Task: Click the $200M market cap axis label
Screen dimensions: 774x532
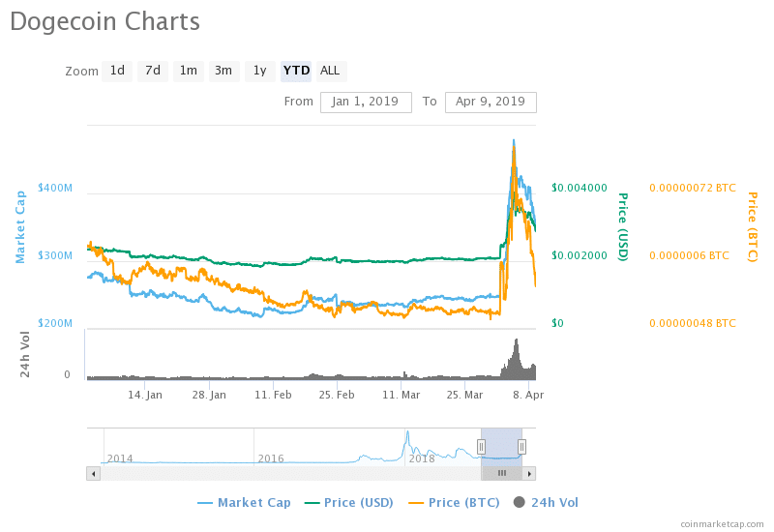Action: [55, 323]
